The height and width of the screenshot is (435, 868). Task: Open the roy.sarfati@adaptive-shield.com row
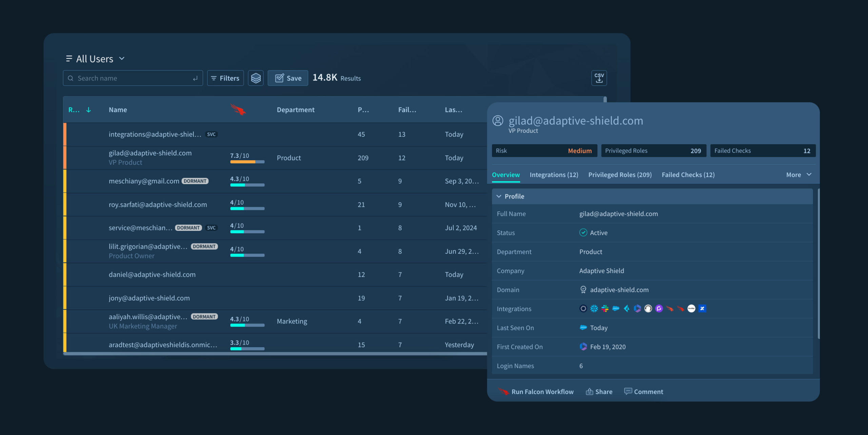(x=275, y=205)
